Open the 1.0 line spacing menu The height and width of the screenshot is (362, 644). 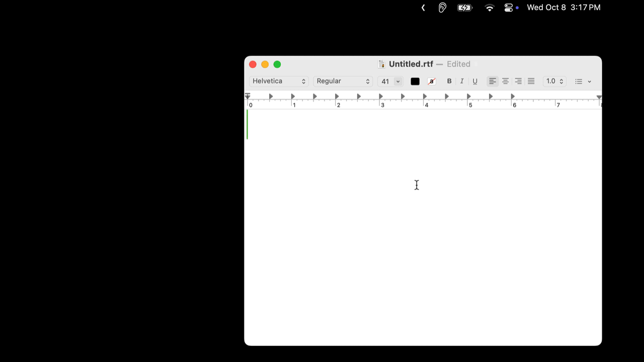click(x=554, y=81)
